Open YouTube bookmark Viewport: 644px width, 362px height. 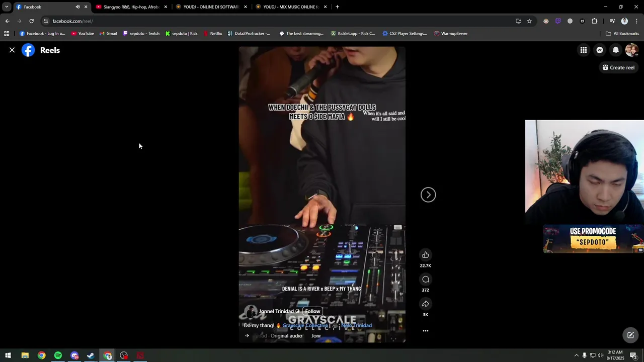click(83, 34)
